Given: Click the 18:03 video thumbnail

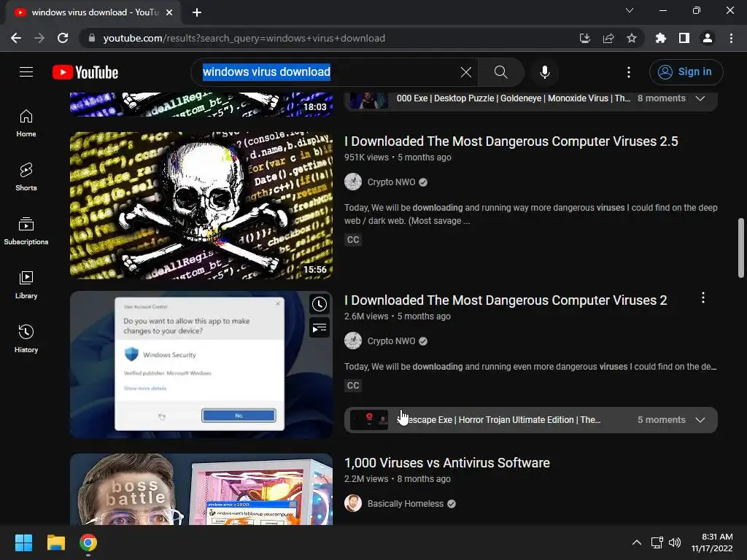Looking at the screenshot, I should (201, 104).
